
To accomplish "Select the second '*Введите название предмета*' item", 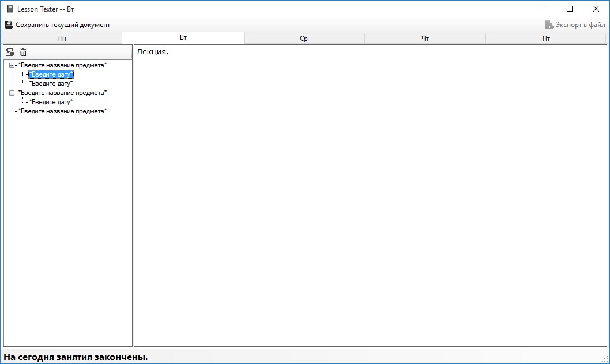I will (63, 93).
